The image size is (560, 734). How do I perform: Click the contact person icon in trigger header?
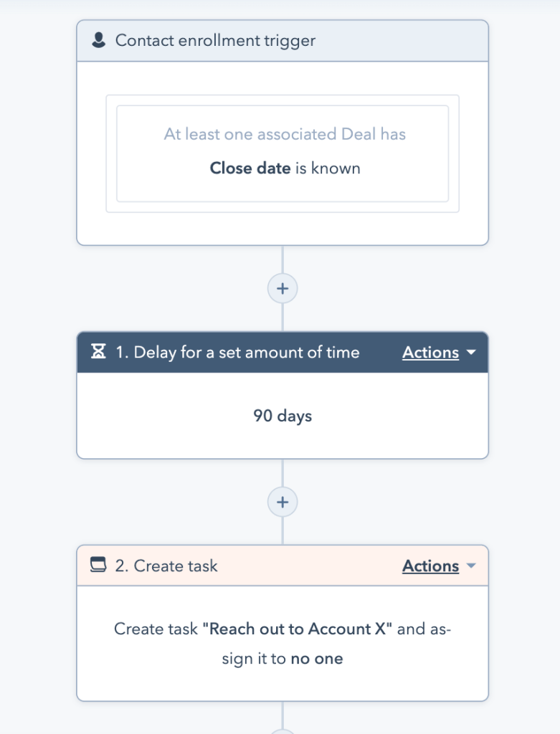click(99, 40)
